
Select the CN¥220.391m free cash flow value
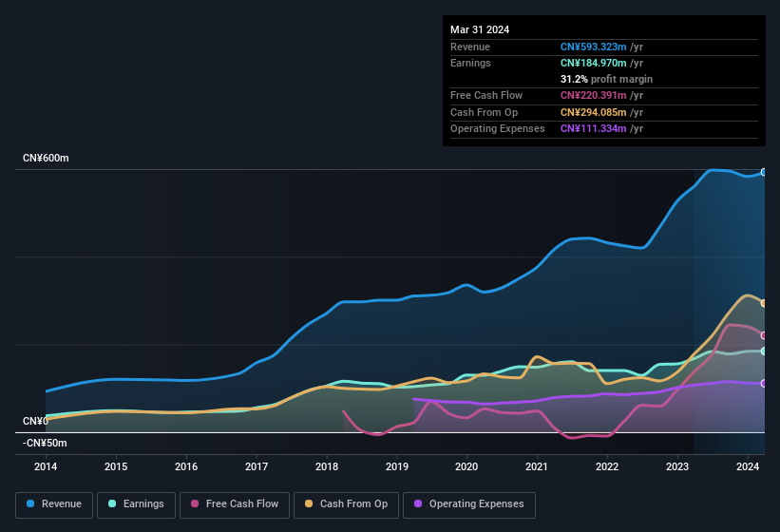pyautogui.click(x=593, y=95)
